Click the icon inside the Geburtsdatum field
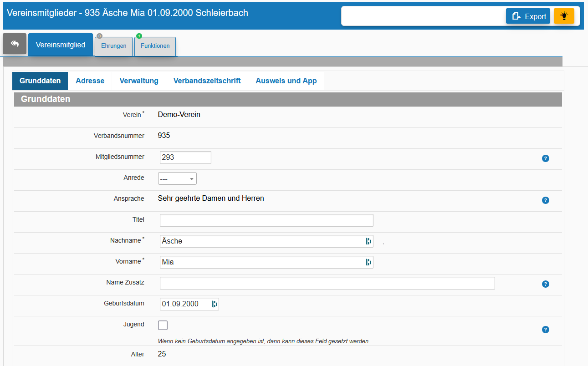This screenshot has width=588, height=366. click(215, 304)
